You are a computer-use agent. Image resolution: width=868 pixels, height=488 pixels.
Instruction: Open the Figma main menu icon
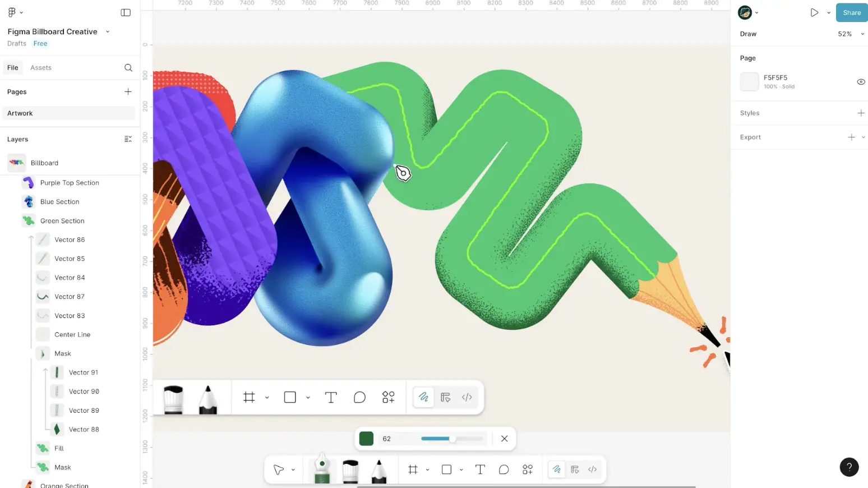(x=12, y=12)
